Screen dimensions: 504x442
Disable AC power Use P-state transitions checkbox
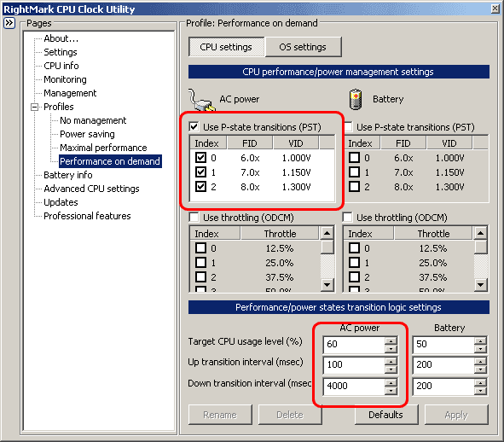[194, 127]
